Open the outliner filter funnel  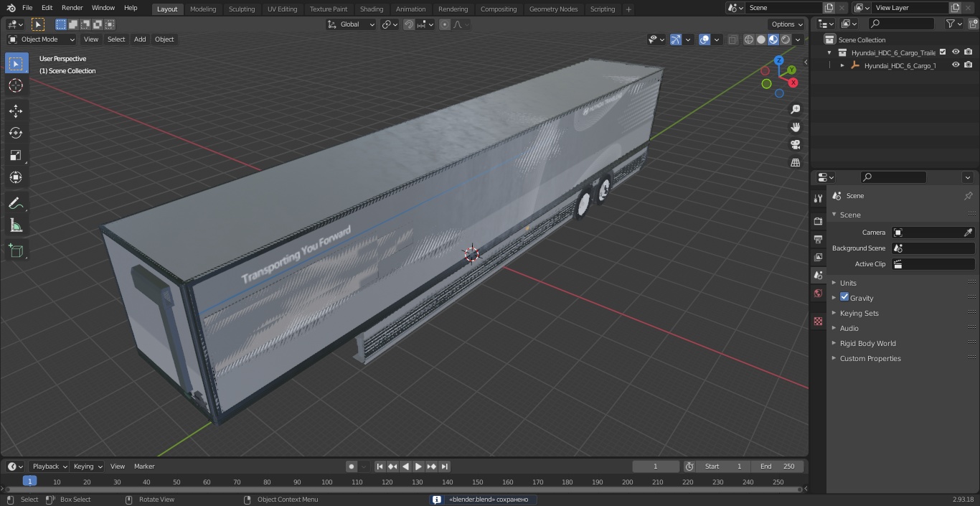[x=951, y=24]
